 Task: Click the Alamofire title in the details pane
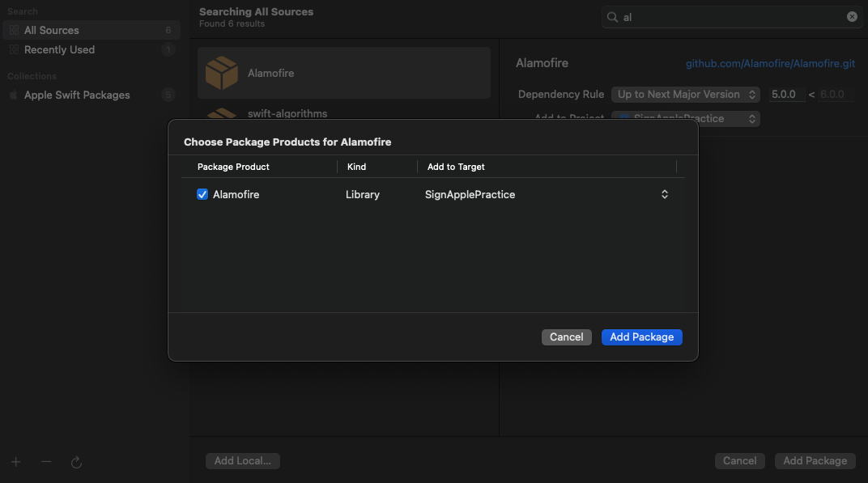(x=542, y=63)
